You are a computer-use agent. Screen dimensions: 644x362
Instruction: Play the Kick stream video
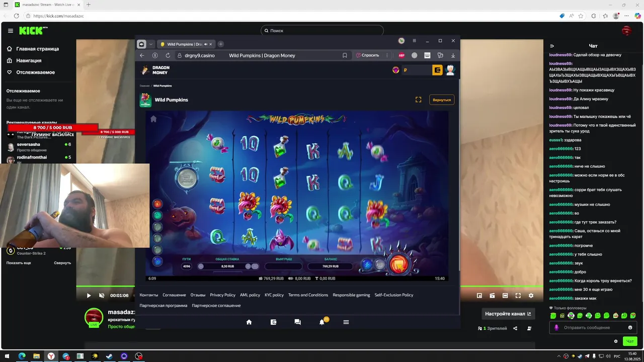(x=89, y=296)
